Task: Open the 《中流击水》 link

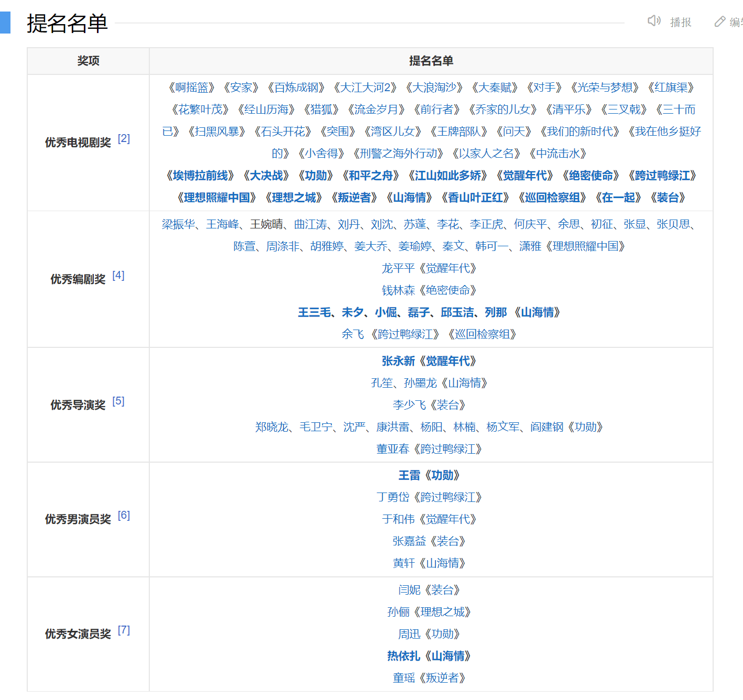Action: point(558,154)
